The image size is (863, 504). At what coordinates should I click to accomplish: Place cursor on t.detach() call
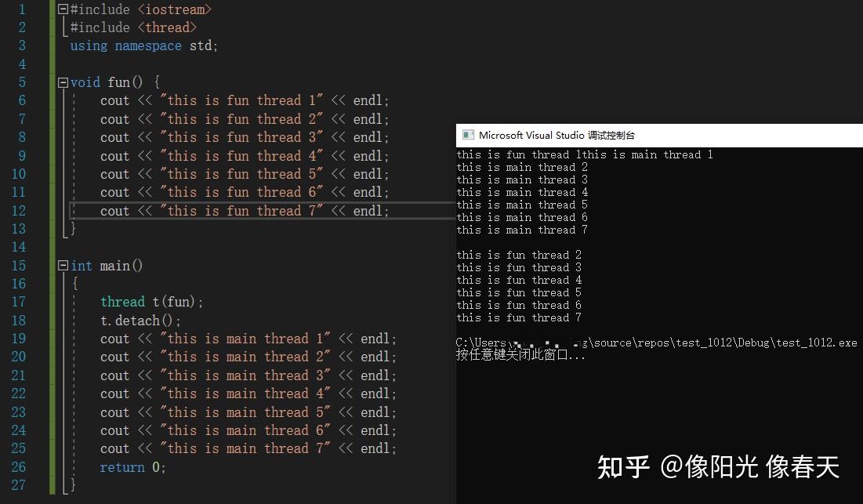140,321
